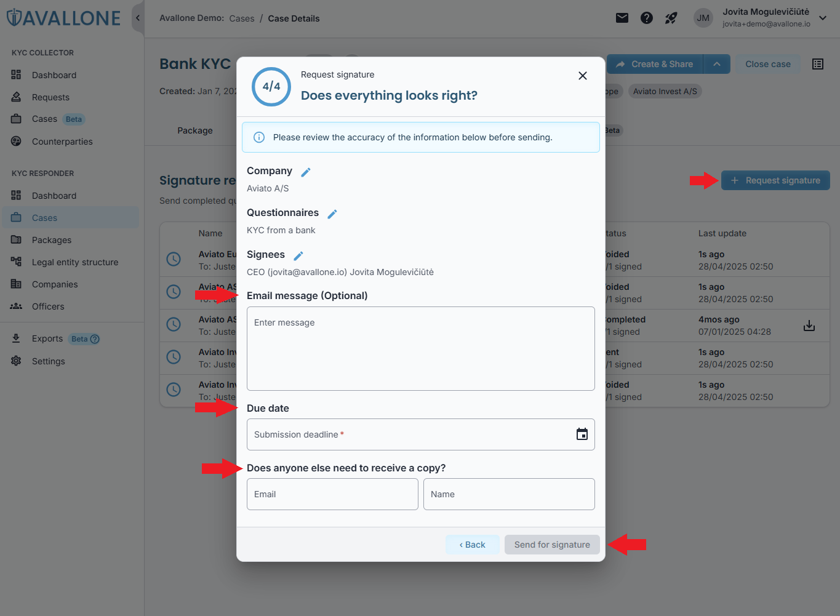Viewport: 840px width, 616px height.
Task: Click the Exports download icon
Action: point(17,338)
